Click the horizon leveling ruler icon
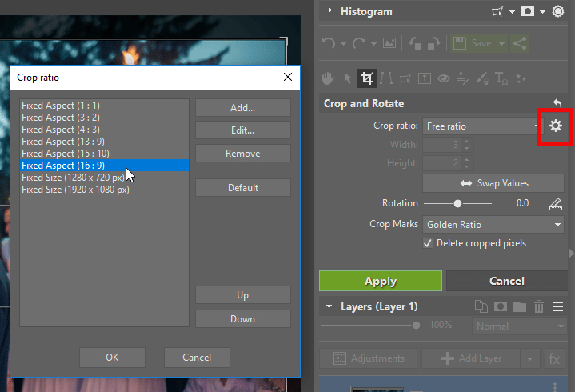This screenshot has width=575, height=392. tap(556, 204)
